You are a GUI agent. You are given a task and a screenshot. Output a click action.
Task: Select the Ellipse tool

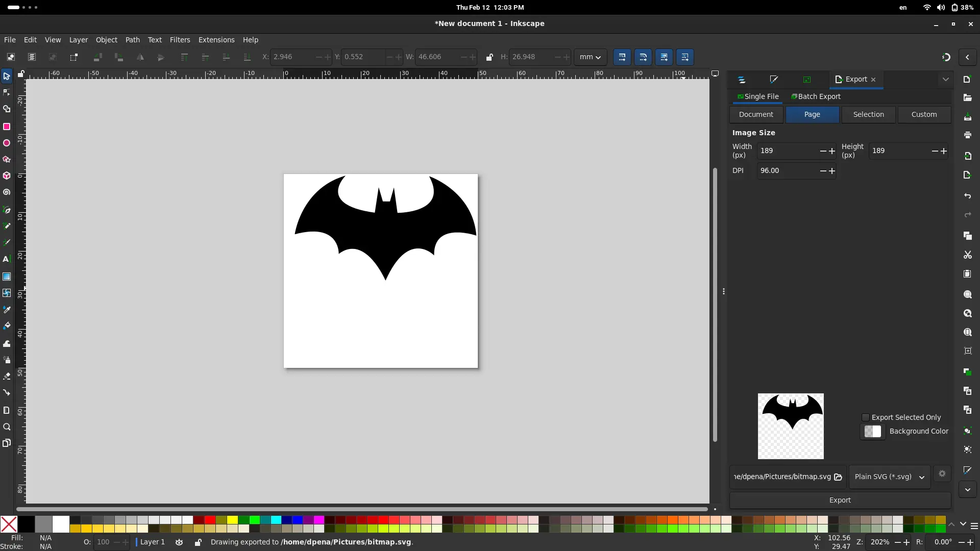coord(7,143)
